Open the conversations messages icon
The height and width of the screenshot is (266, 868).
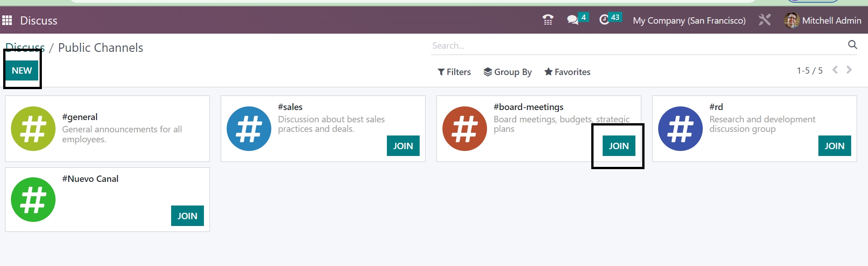(x=573, y=20)
